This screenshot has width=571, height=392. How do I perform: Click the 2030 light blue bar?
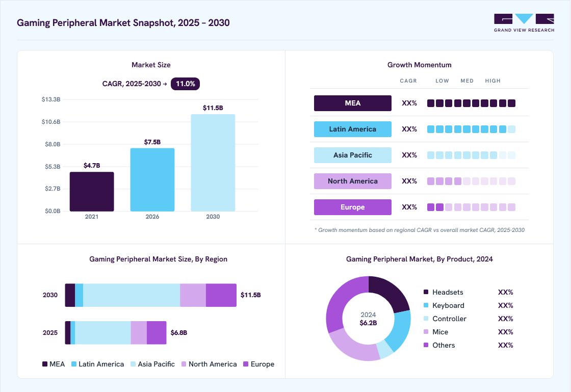213,163
